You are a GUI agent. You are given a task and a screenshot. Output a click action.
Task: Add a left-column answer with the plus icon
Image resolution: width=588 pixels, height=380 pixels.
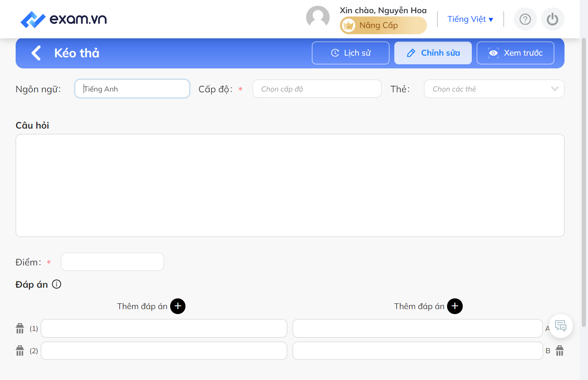(x=178, y=306)
